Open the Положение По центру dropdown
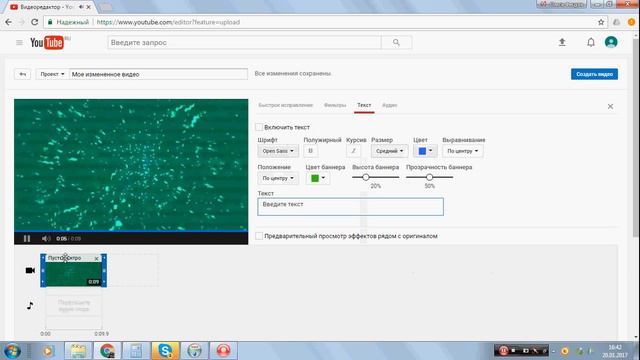 [278, 178]
